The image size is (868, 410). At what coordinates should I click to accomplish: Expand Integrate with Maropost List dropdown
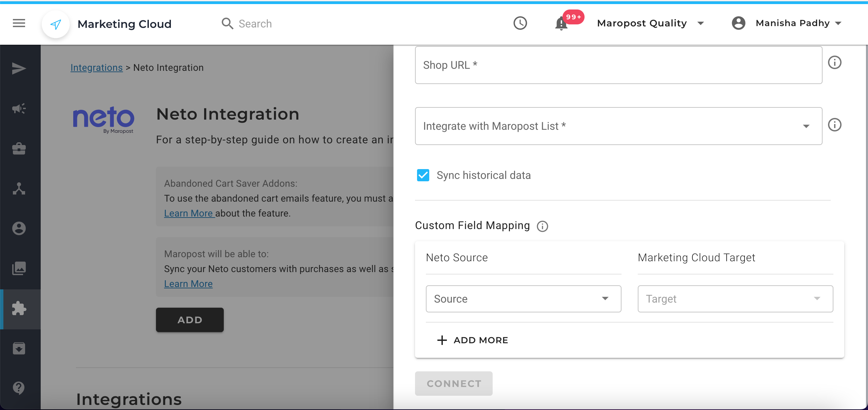click(618, 126)
